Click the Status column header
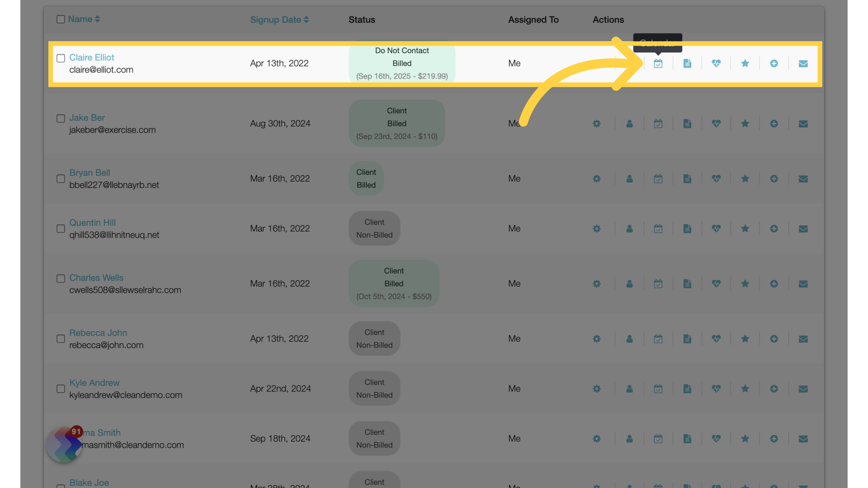Viewport: 868px width, 488px height. click(x=362, y=19)
